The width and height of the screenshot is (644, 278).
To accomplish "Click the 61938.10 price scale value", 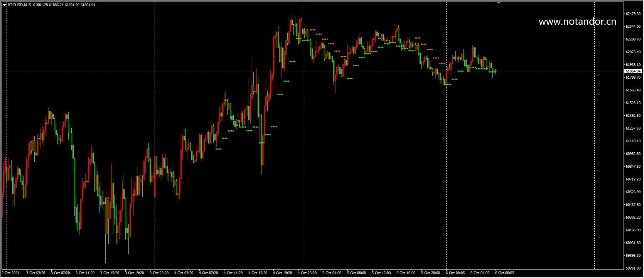I will click(x=633, y=65).
